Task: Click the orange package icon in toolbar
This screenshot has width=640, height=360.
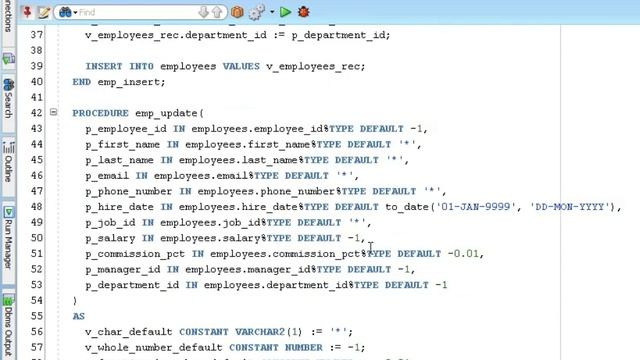Action: click(x=237, y=12)
